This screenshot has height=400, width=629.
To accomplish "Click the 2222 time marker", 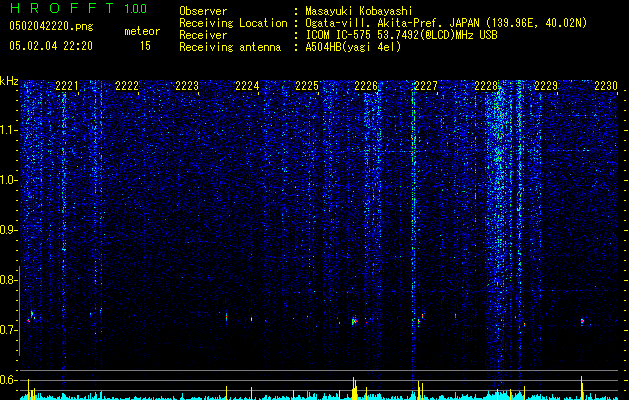I will (127, 86).
